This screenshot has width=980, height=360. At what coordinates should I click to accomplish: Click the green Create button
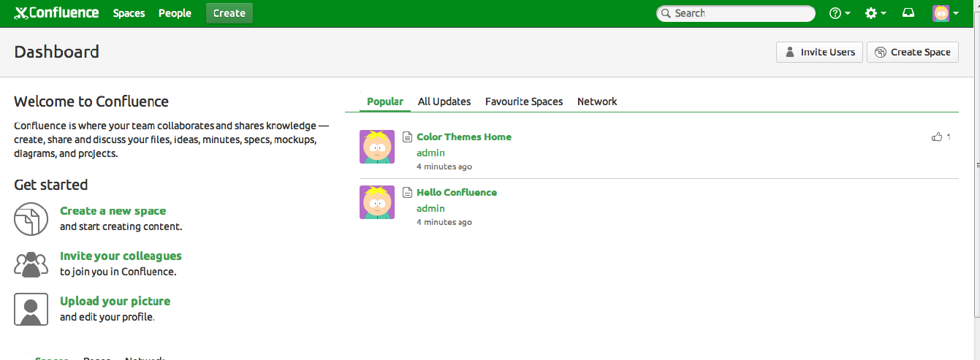pyautogui.click(x=229, y=13)
